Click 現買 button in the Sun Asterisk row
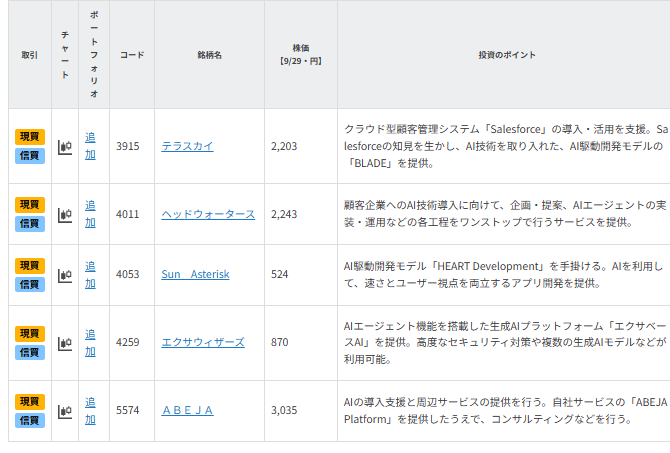The height and width of the screenshot is (453, 670). tap(30, 266)
